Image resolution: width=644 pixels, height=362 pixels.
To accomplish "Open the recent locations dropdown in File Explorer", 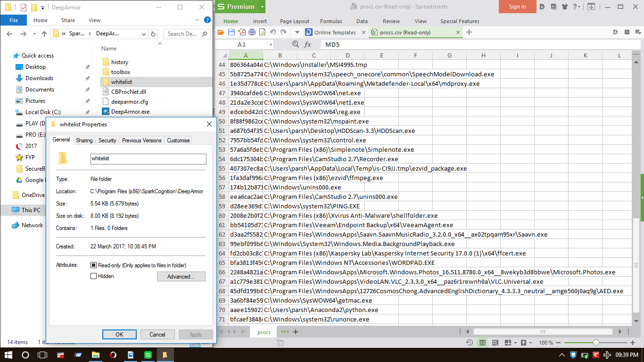I will 33,34.
